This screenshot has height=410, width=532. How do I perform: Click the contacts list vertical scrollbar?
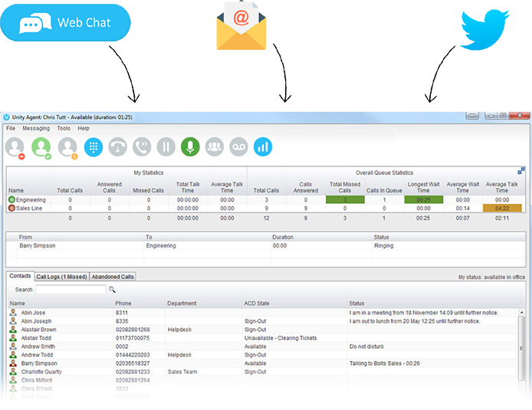tap(521, 345)
